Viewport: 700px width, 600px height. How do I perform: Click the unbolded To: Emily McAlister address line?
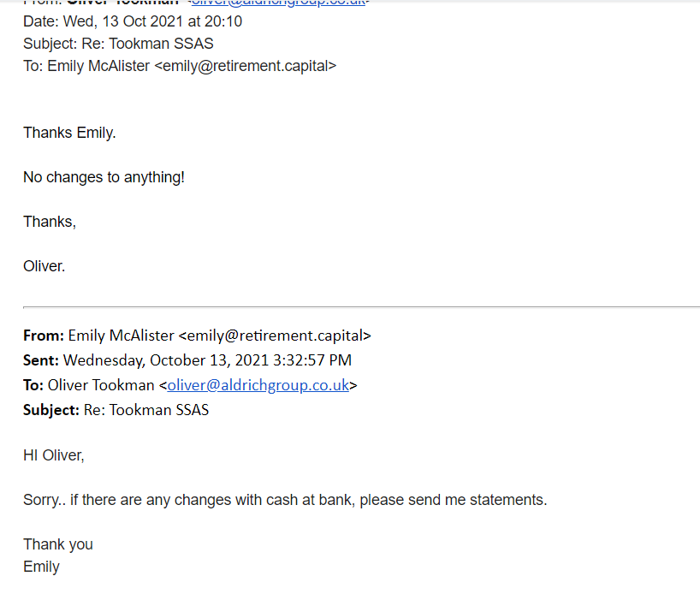click(x=180, y=66)
